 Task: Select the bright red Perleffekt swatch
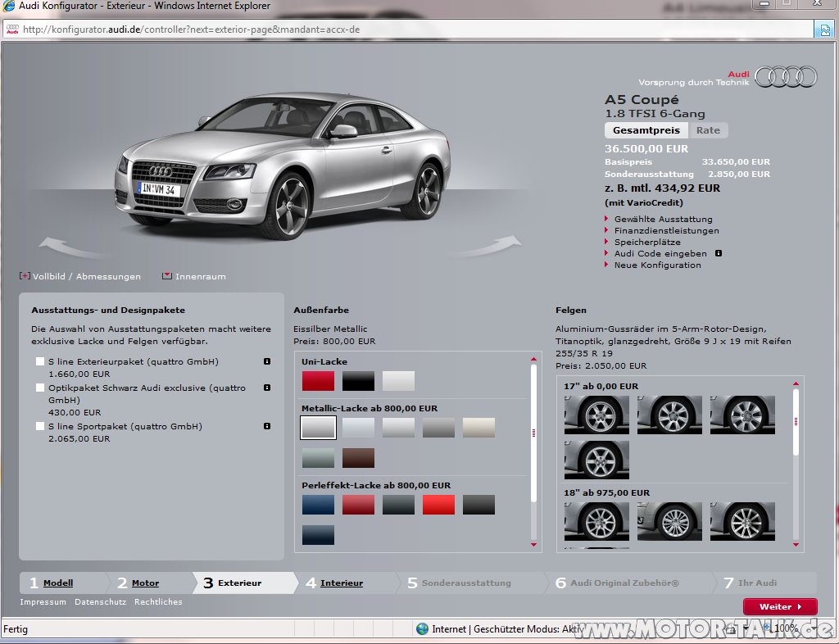[438, 505]
